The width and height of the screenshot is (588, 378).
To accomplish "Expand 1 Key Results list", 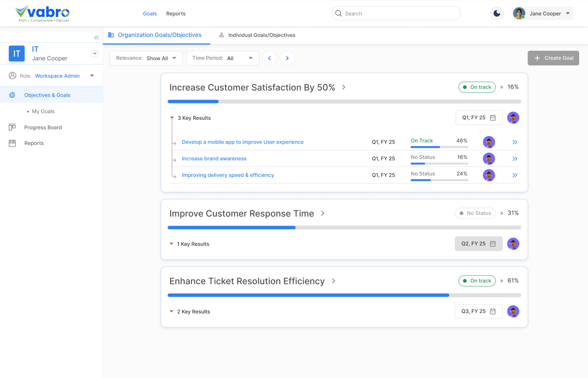I will pos(171,244).
